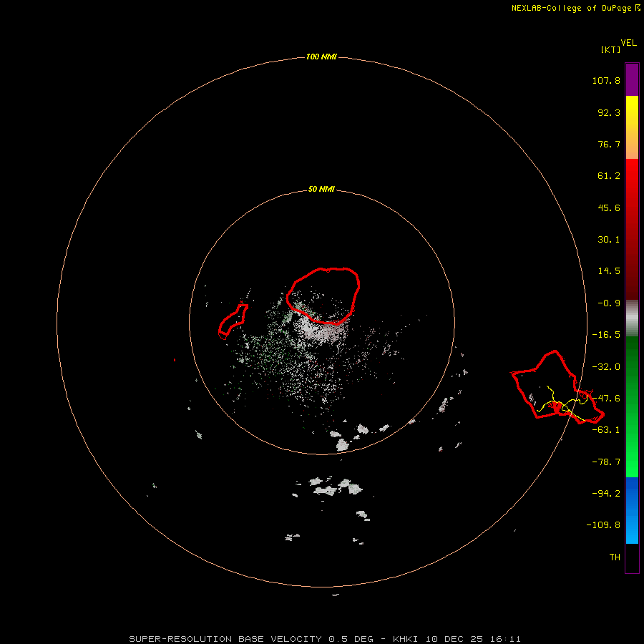Click the 92.3 legend value
The width and height of the screenshot is (644, 644).
point(609,112)
